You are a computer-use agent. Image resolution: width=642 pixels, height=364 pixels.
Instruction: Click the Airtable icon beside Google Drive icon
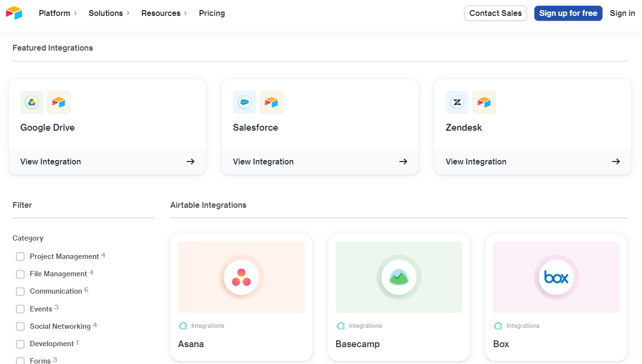[59, 102]
